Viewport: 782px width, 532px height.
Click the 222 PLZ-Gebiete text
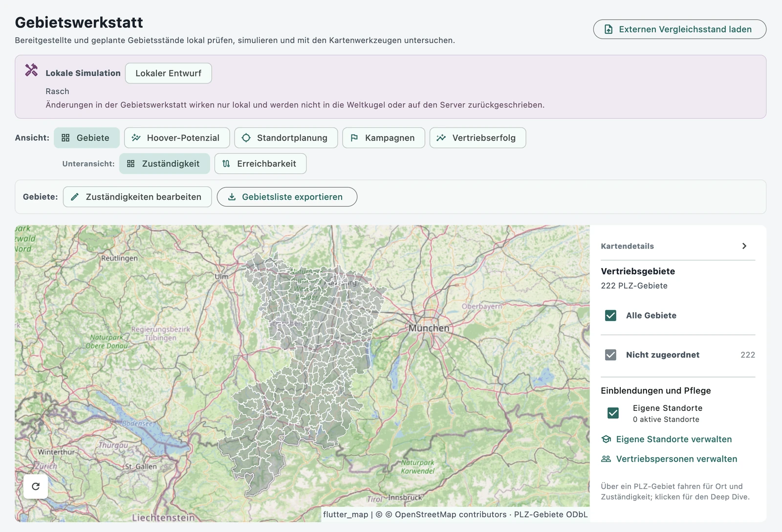pyautogui.click(x=634, y=286)
